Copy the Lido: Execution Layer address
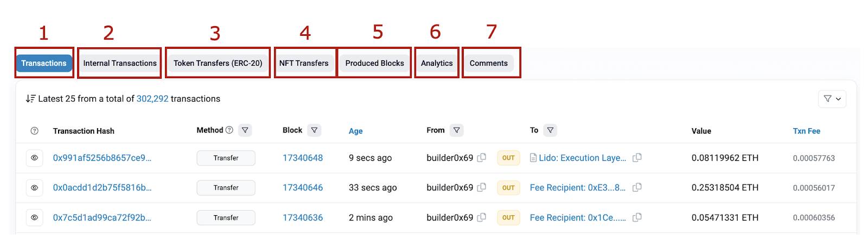 (x=637, y=158)
